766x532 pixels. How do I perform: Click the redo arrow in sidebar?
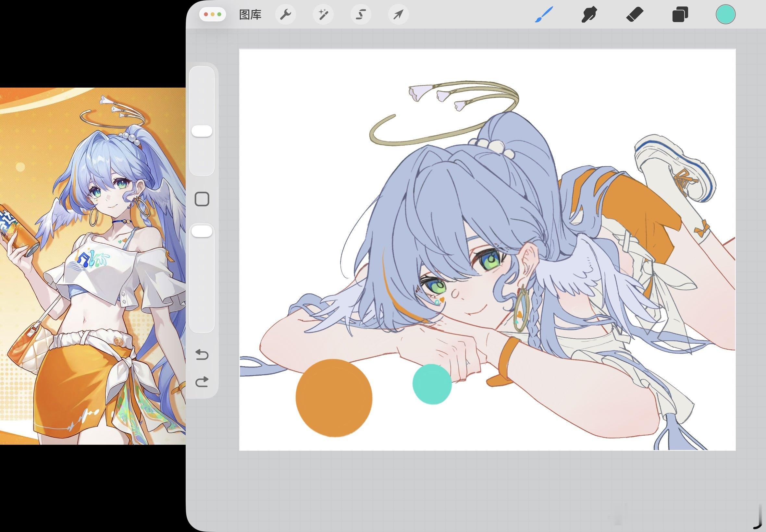click(202, 382)
